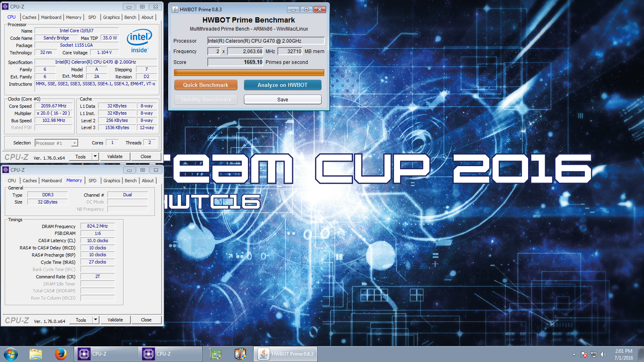Click the DRAM Frequency value 824.2 MHz

tap(97, 226)
